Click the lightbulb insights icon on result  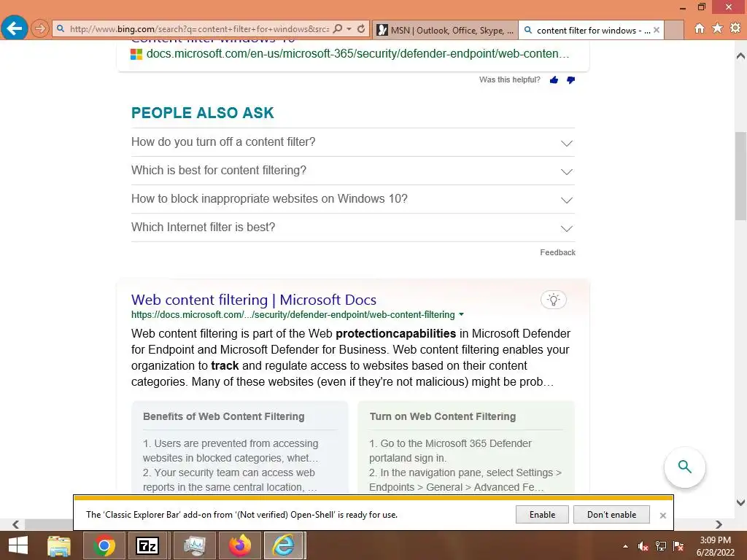pos(553,300)
